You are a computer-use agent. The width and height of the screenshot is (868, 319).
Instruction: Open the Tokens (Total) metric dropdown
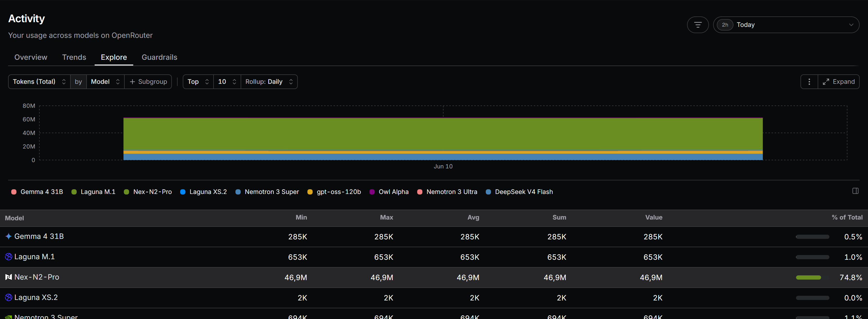point(39,82)
